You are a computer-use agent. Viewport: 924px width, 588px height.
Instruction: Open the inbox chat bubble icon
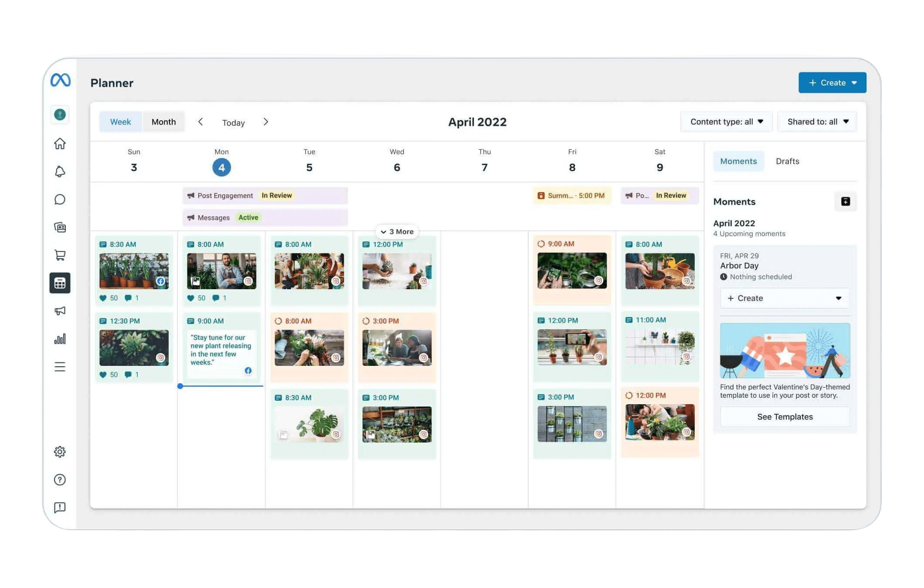[x=60, y=199]
